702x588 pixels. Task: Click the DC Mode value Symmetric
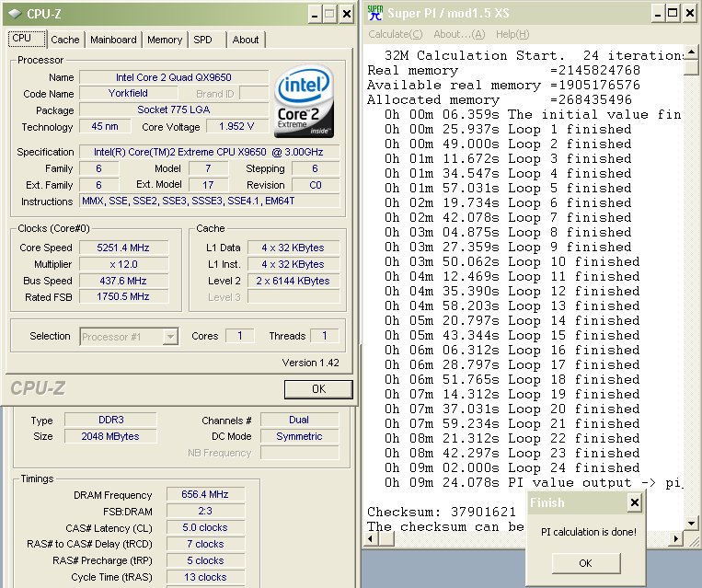pos(299,436)
